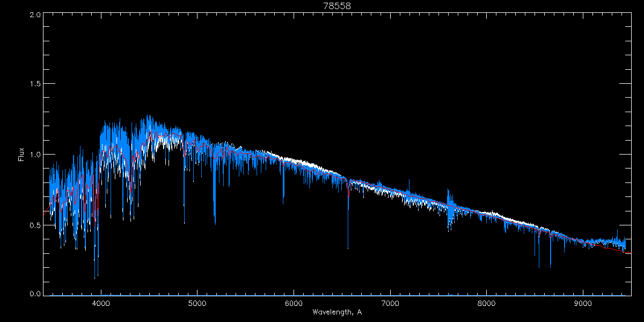This screenshot has width=644, height=322.
Task: Select the Flux y-axis label
Action: point(21,155)
